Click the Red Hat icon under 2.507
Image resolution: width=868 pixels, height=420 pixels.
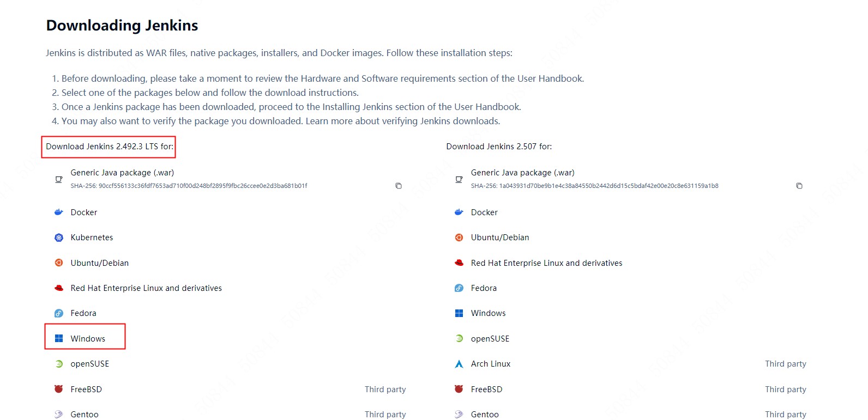click(459, 263)
